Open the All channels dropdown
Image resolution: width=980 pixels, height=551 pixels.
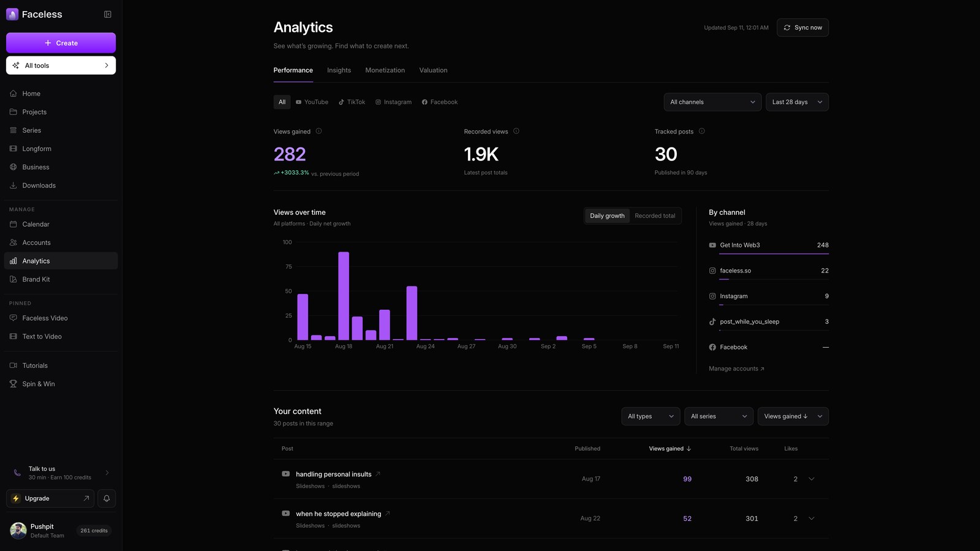(x=712, y=102)
